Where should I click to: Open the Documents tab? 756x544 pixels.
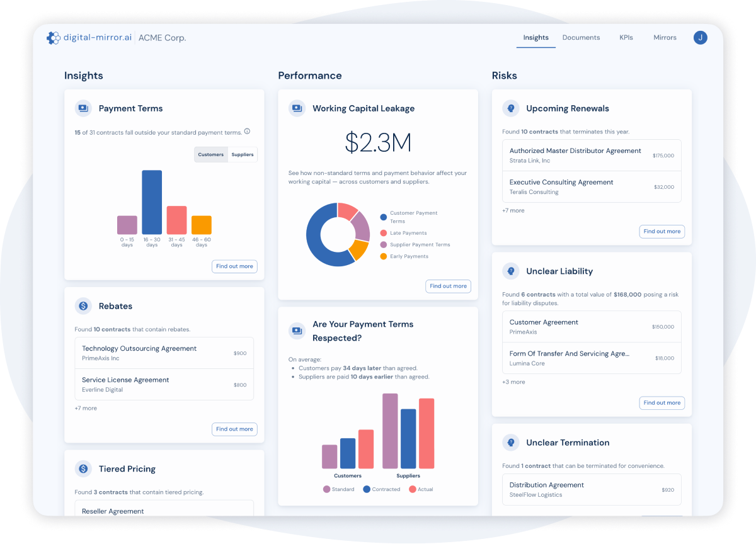(581, 38)
